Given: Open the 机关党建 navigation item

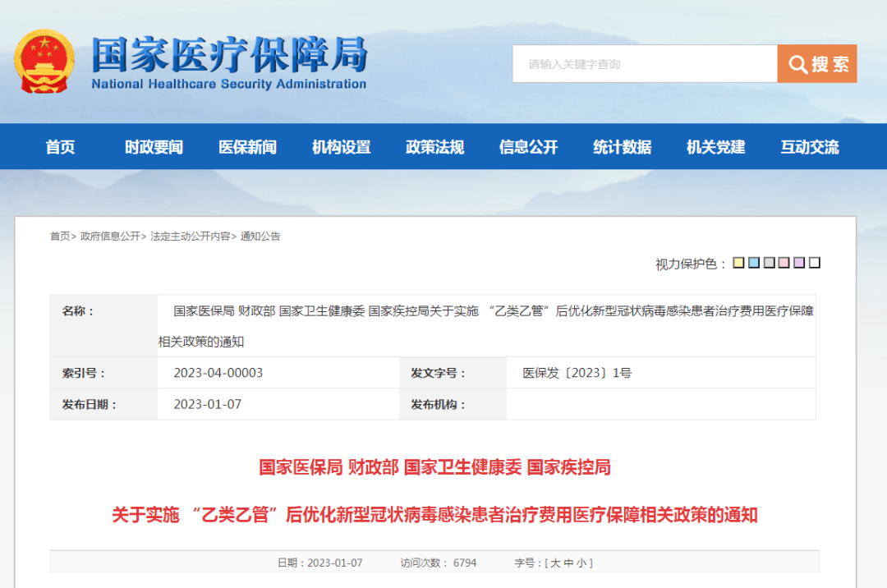Looking at the screenshot, I should pyautogui.click(x=715, y=147).
